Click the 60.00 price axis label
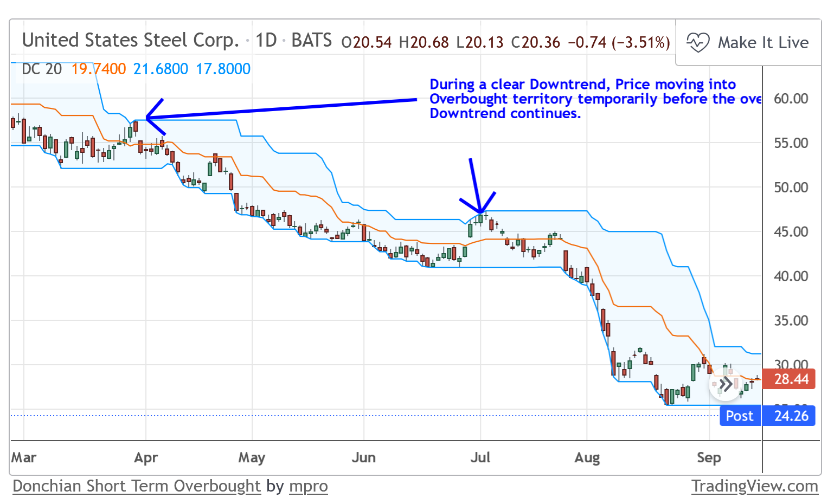The width and height of the screenshot is (834, 504). [791, 99]
